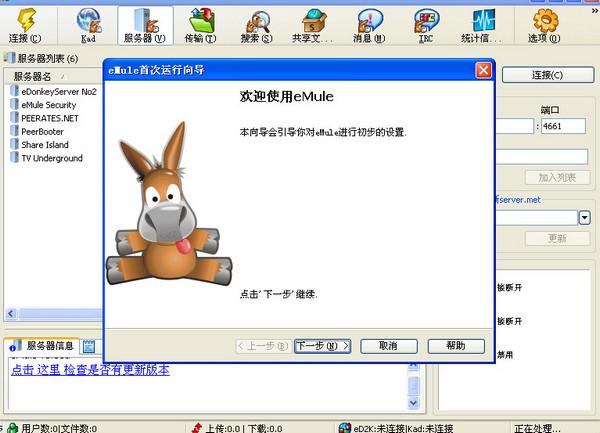
Task: Switch to the 服务器信息 tab
Action: (x=42, y=346)
